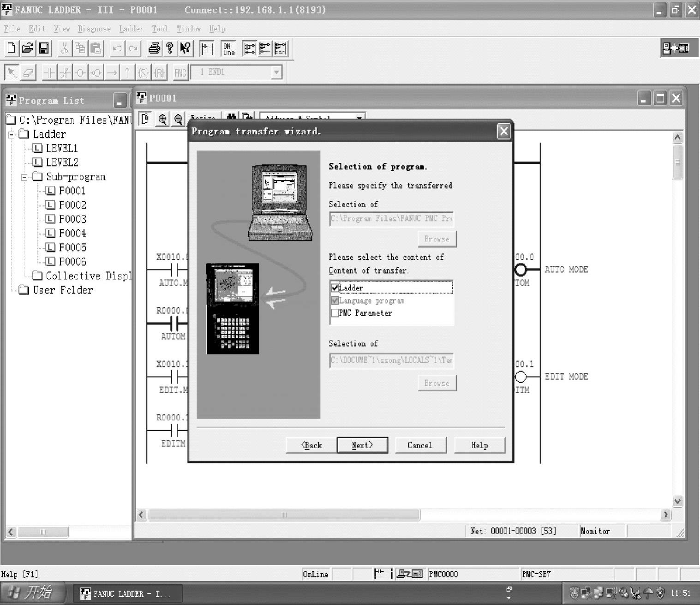Click the temp file path input field

[391, 360]
